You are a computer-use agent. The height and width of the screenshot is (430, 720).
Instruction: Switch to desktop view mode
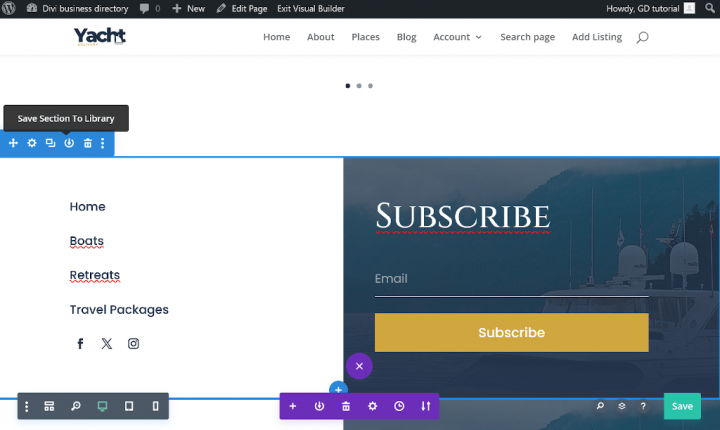[102, 406]
